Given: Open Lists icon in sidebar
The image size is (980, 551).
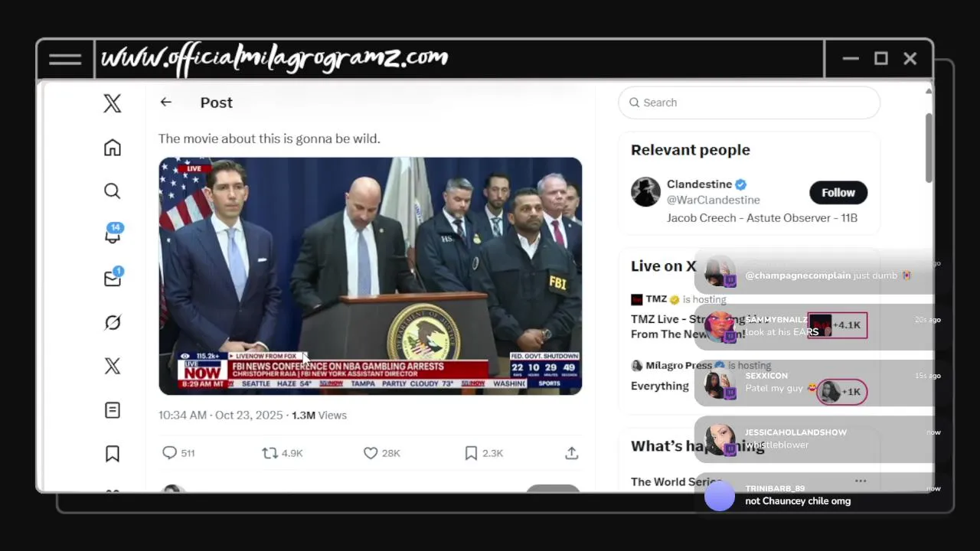Looking at the screenshot, I should pyautogui.click(x=113, y=410).
